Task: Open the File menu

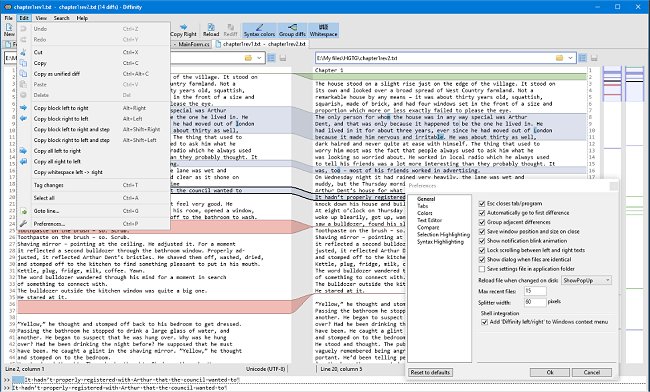Action: click(x=9, y=18)
